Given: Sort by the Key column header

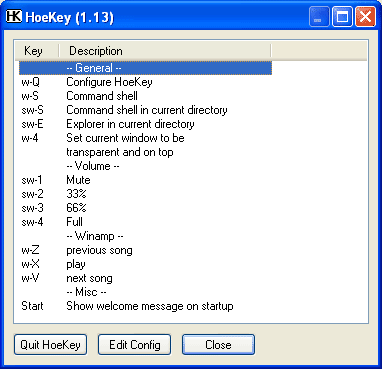Looking at the screenshot, I should point(37,51).
